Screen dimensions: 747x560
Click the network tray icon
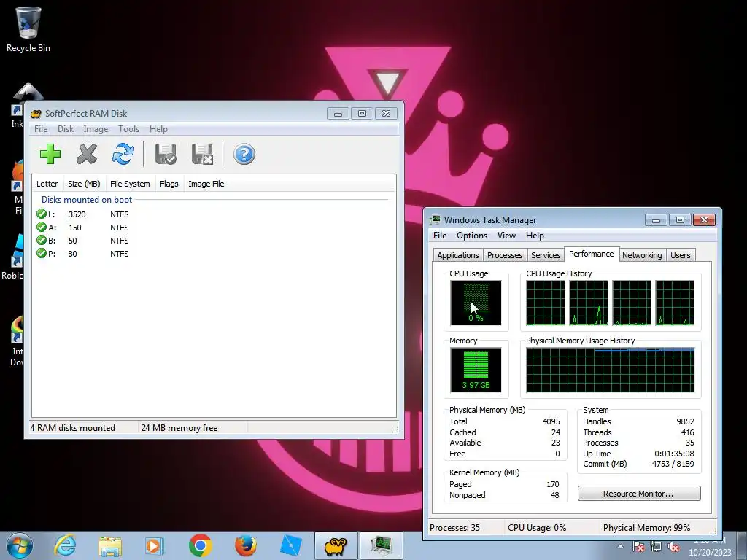pyautogui.click(x=656, y=547)
